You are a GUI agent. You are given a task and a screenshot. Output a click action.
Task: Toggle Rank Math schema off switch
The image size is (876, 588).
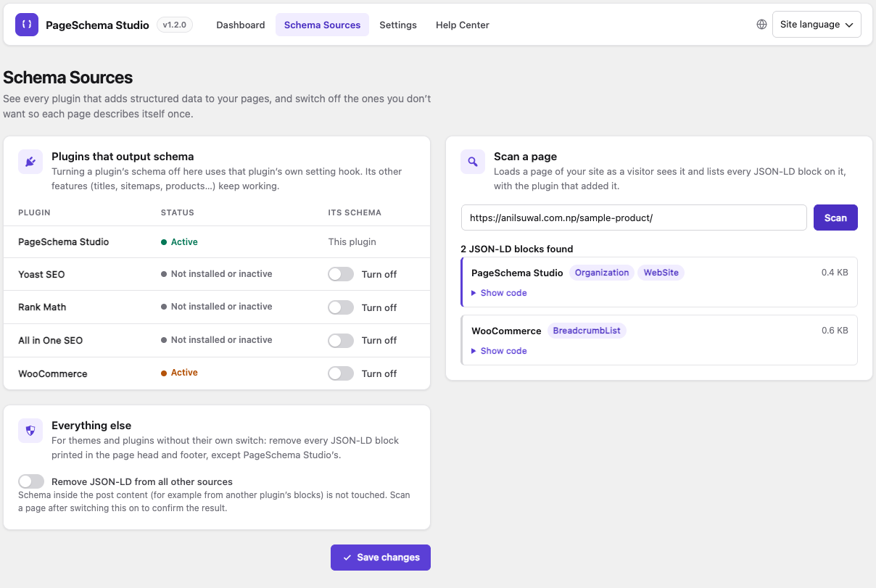(341, 307)
